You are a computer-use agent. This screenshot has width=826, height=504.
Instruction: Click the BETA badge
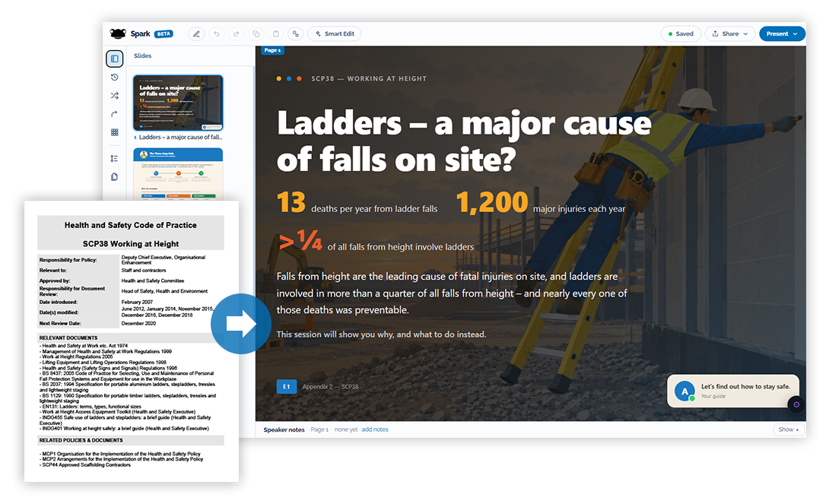pyautogui.click(x=164, y=33)
